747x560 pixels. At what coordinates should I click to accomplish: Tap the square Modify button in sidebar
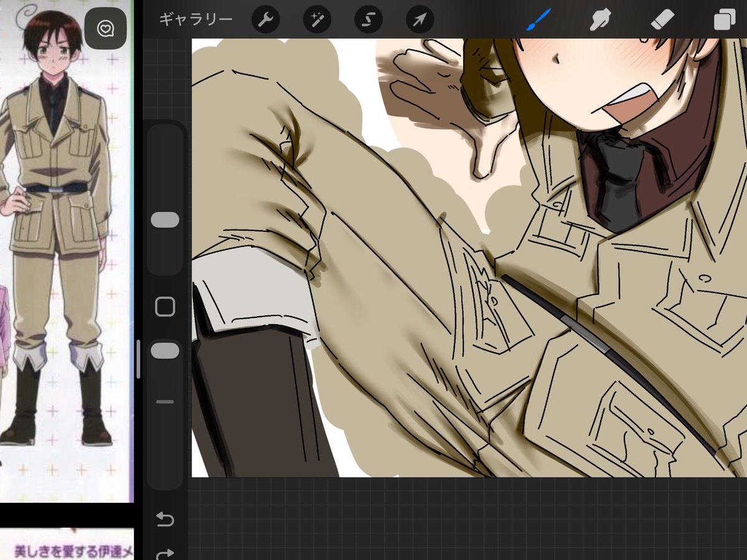point(165,307)
